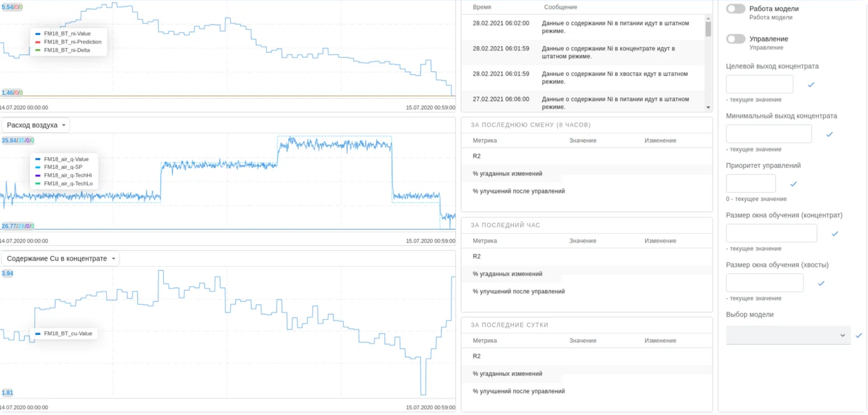
Task: Click R2 row in За последние сутки
Action: pos(586,356)
